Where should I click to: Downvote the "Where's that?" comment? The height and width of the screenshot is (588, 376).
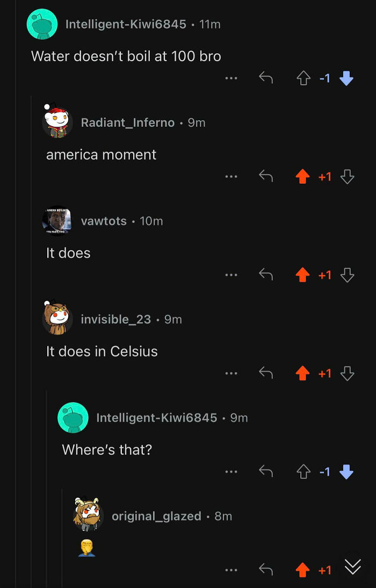click(346, 471)
